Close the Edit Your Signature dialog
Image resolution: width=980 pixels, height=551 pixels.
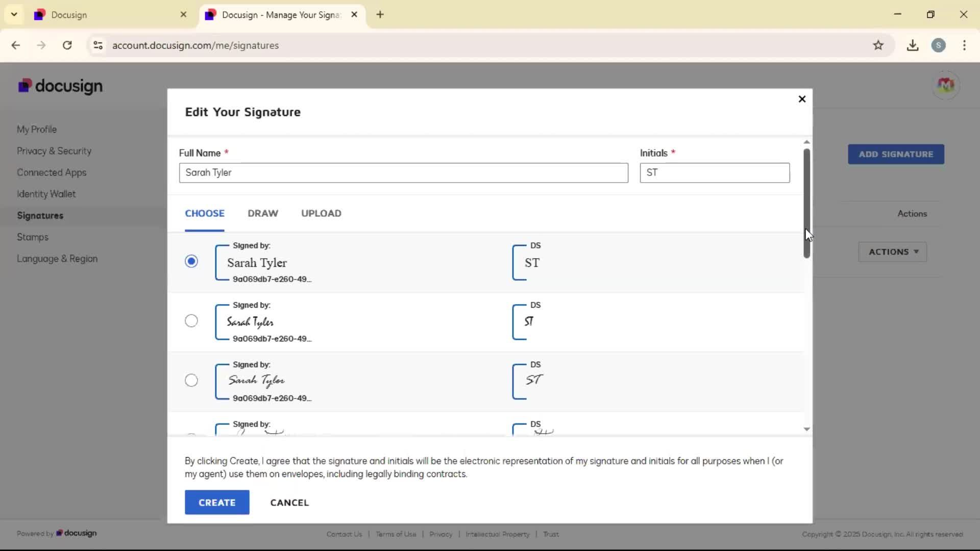[x=802, y=99]
